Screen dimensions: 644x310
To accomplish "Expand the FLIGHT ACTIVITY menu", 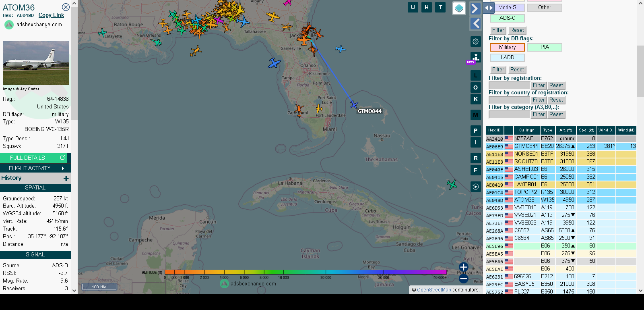I will point(35,168).
